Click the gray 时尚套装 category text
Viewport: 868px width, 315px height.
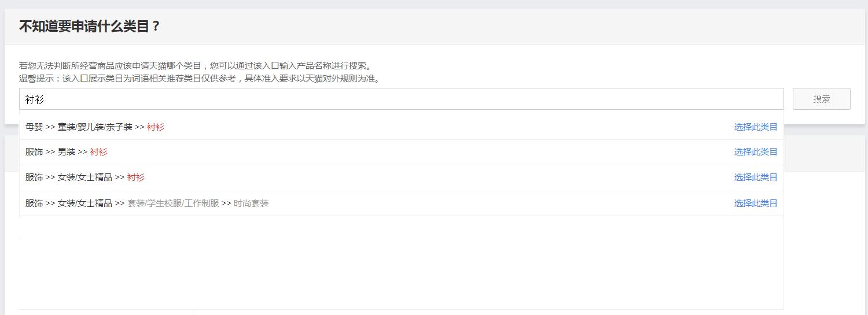[251, 203]
